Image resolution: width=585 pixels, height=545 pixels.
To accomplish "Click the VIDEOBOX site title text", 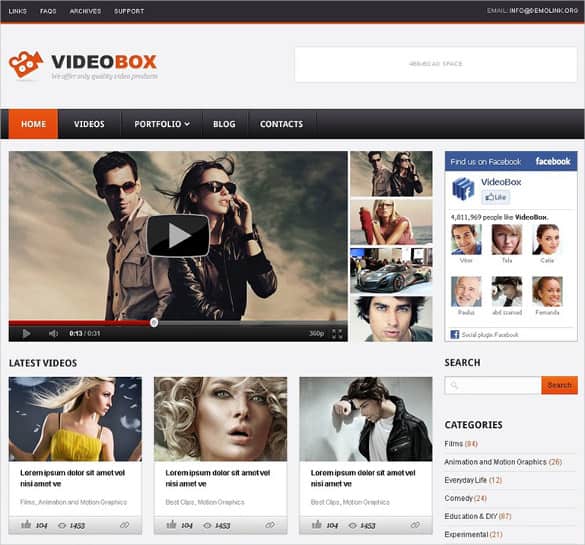I will click(x=104, y=62).
